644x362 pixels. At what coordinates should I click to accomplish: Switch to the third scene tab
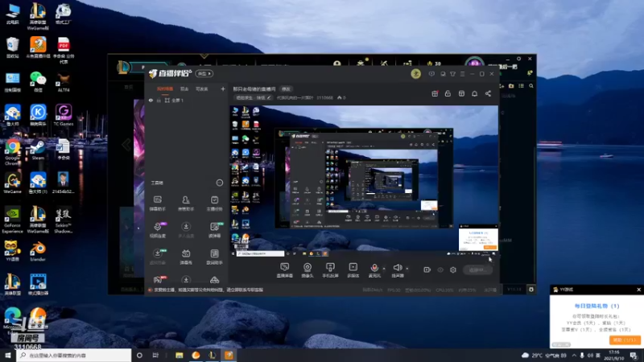click(x=202, y=89)
